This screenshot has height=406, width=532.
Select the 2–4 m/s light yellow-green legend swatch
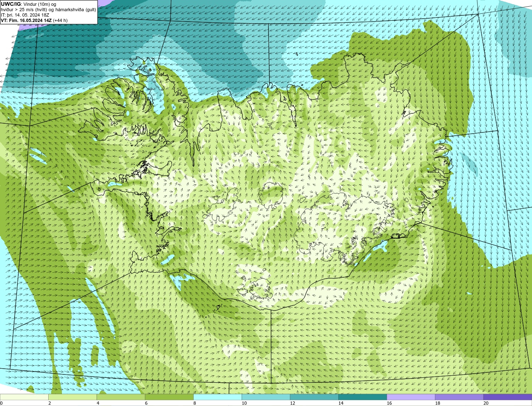coord(73,397)
